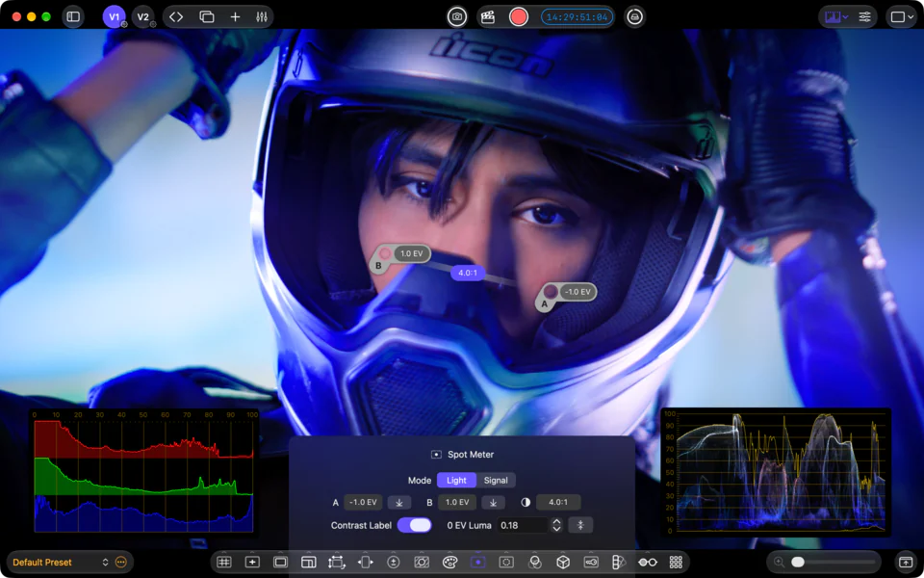Click the clapperboard icon
Viewport: 924px width, 578px height.
tap(487, 17)
